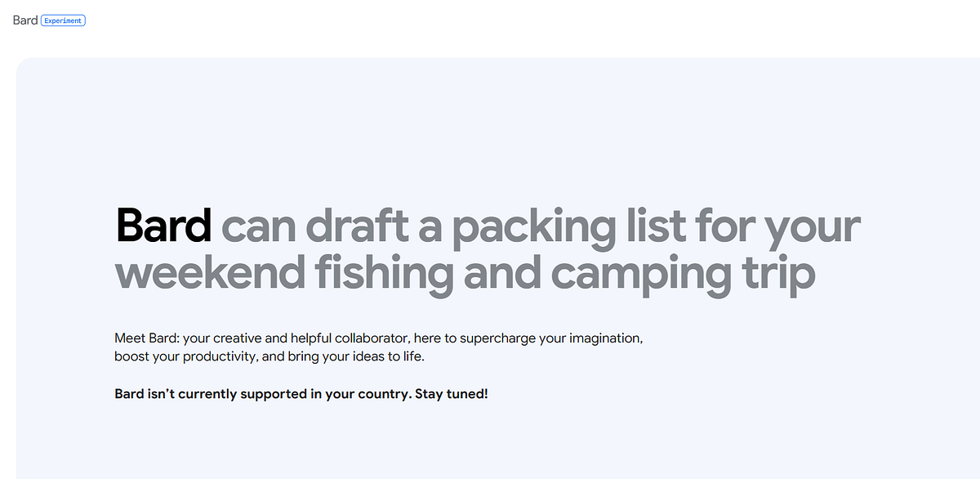Click the word 'supercharge' in the description
The height and width of the screenshot is (479, 980).
pos(500,338)
